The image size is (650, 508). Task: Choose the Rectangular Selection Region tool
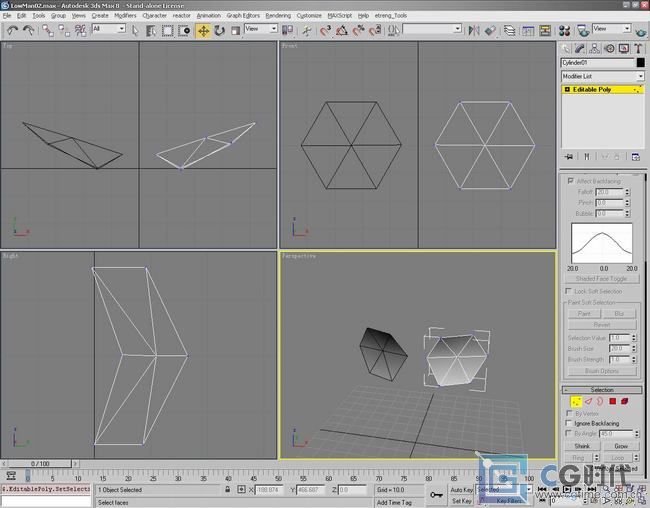pyautogui.click(x=167, y=30)
